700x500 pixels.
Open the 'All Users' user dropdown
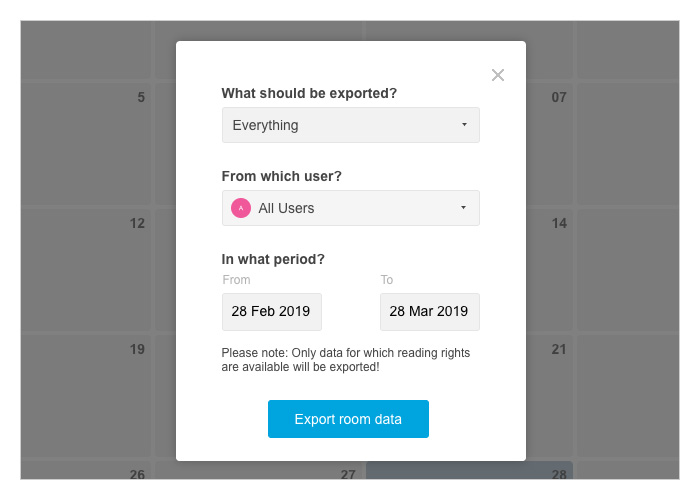coord(350,208)
